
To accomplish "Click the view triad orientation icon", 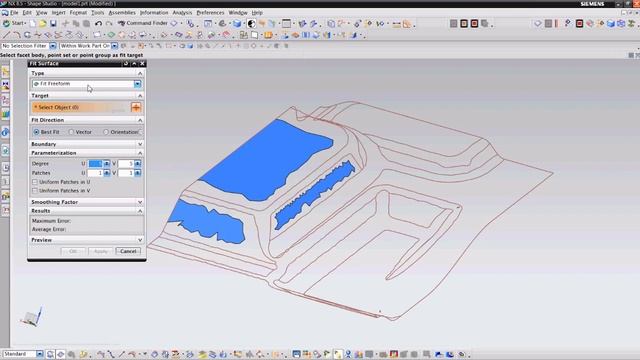I will pos(31,317).
